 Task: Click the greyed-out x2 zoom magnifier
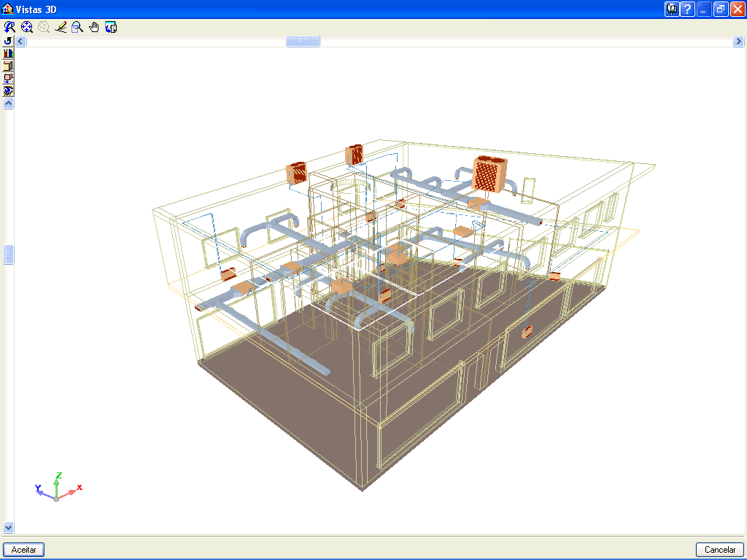[x=43, y=27]
